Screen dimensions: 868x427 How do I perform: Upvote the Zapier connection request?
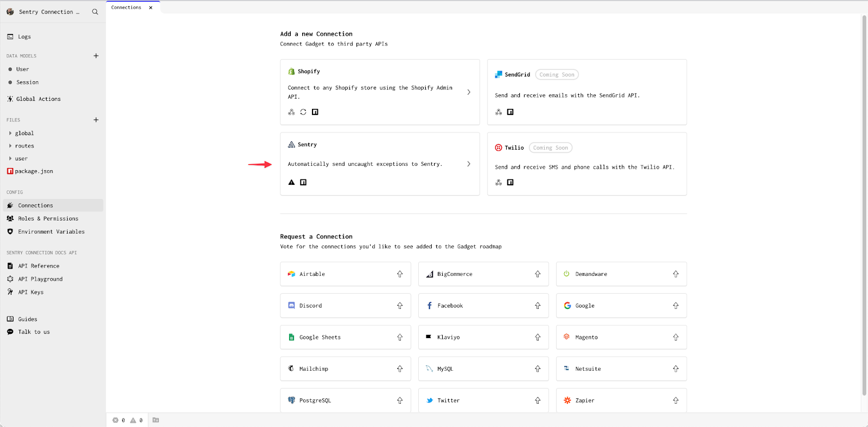point(676,400)
